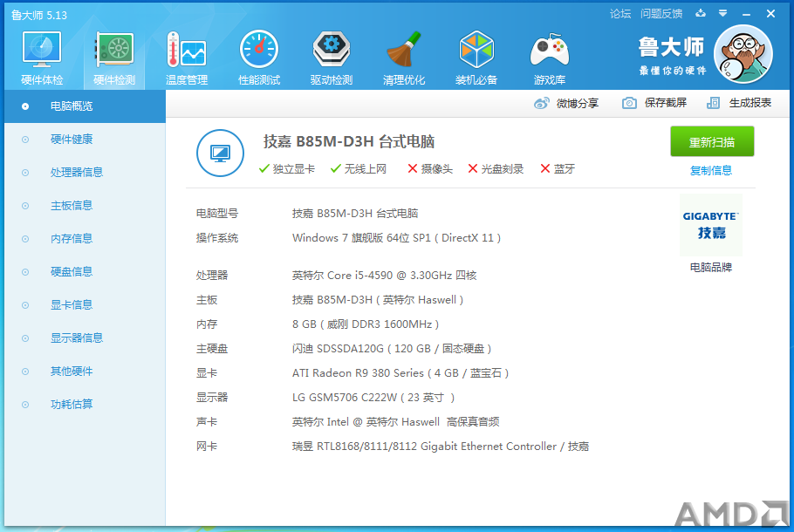Select 显示器信息 in sidebar
The width and height of the screenshot is (794, 532).
[x=86, y=338]
